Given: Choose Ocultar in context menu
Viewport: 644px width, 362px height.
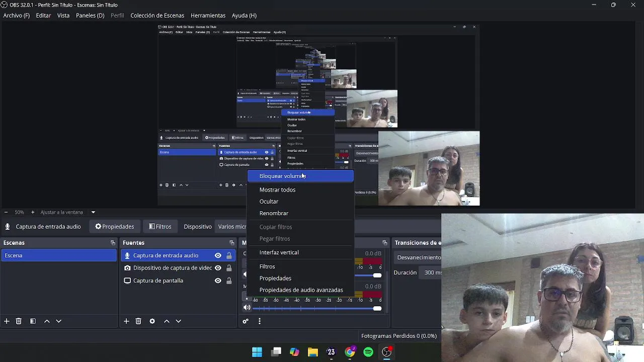Looking at the screenshot, I should (x=300, y=201).
